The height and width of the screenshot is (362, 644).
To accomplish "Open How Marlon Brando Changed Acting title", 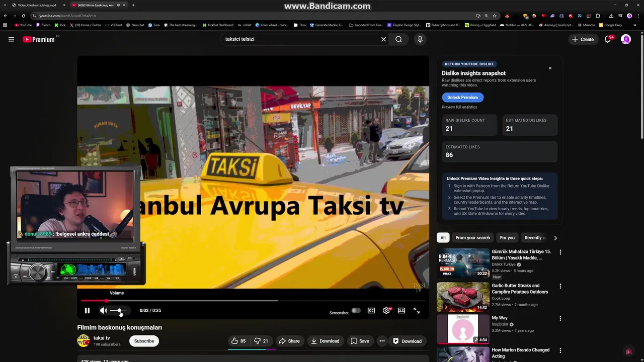I will (520, 353).
